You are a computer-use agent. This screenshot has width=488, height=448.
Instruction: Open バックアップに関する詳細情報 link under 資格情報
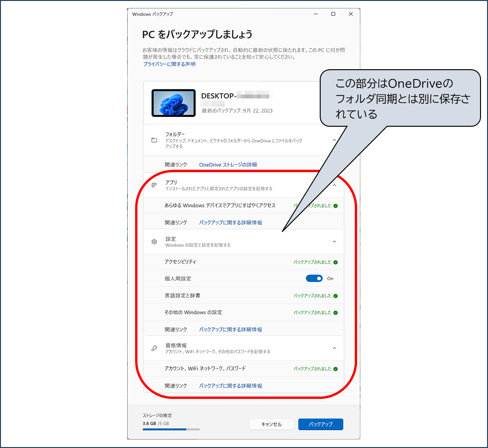(230, 386)
